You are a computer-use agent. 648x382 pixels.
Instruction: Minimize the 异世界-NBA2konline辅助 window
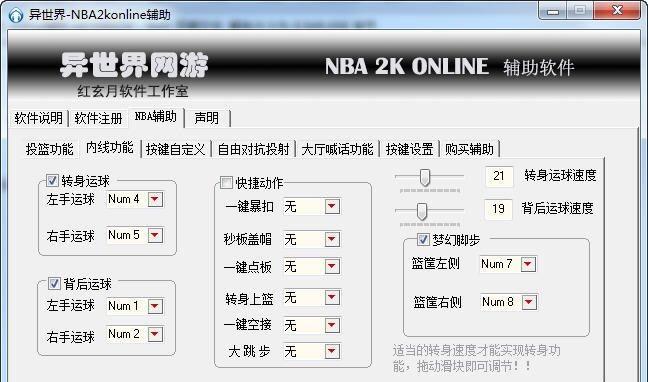(553, 11)
